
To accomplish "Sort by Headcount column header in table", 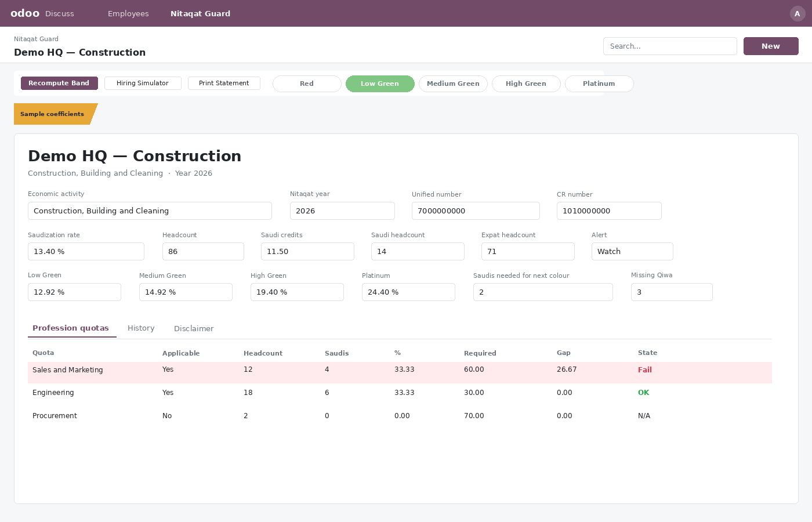I will (x=263, y=353).
